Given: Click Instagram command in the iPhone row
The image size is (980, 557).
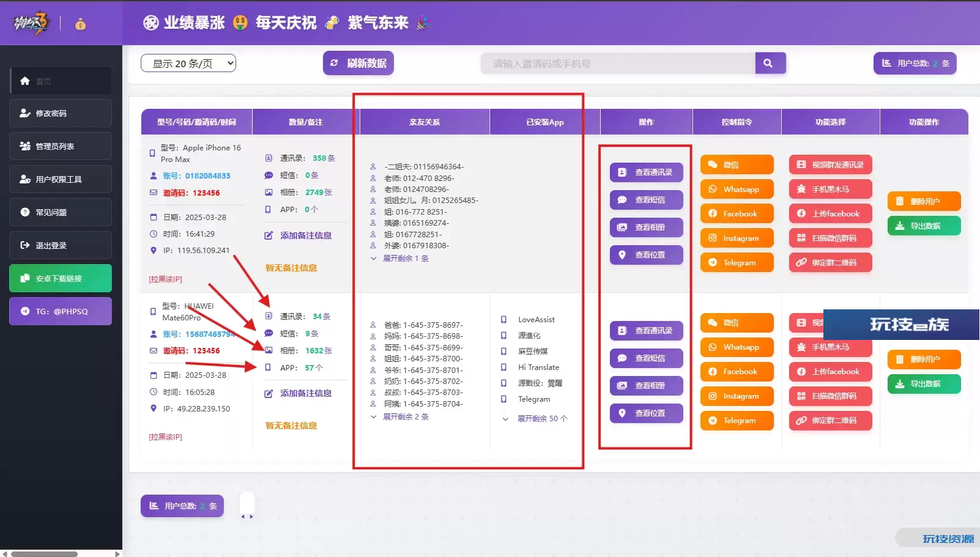Looking at the screenshot, I should pos(737,238).
